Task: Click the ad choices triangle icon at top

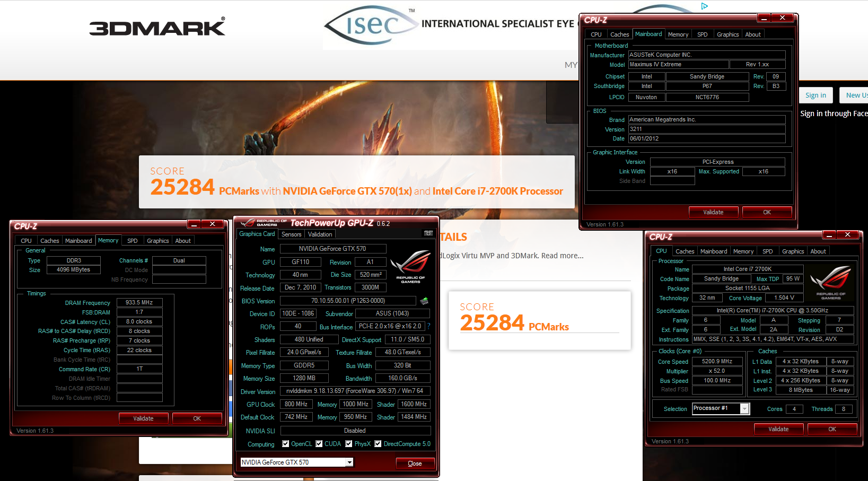Action: 704,6
